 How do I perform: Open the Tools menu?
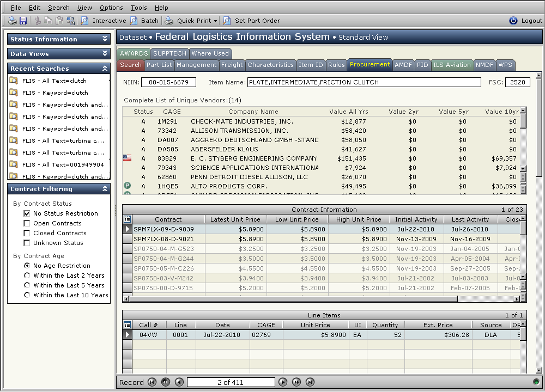(138, 8)
